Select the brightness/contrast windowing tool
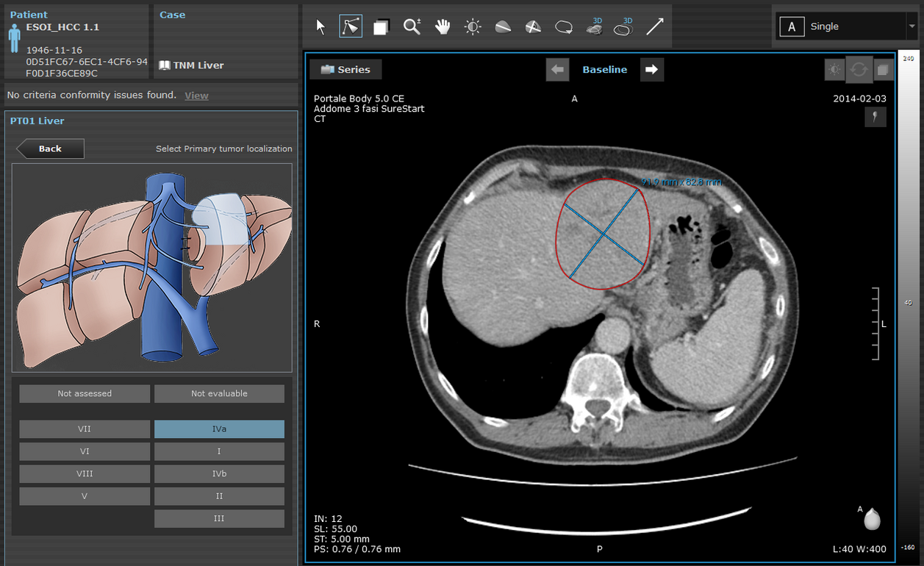This screenshot has height=566, width=924. pyautogui.click(x=473, y=27)
